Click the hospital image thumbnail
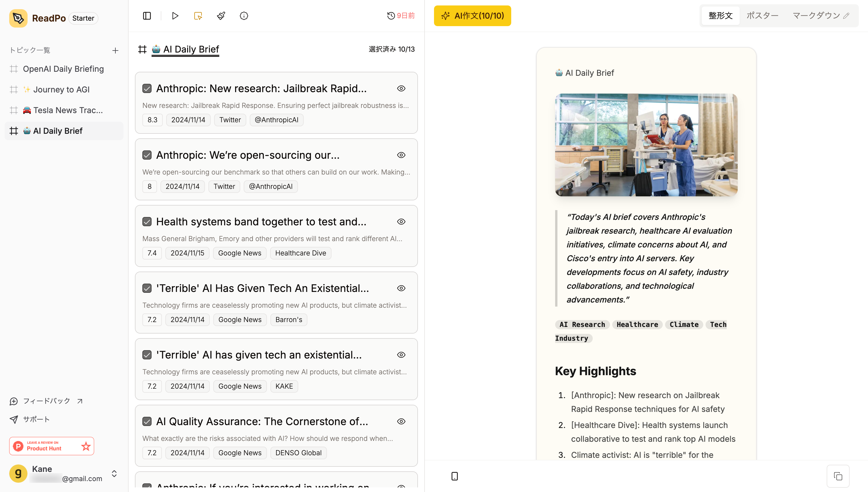 pos(646,145)
